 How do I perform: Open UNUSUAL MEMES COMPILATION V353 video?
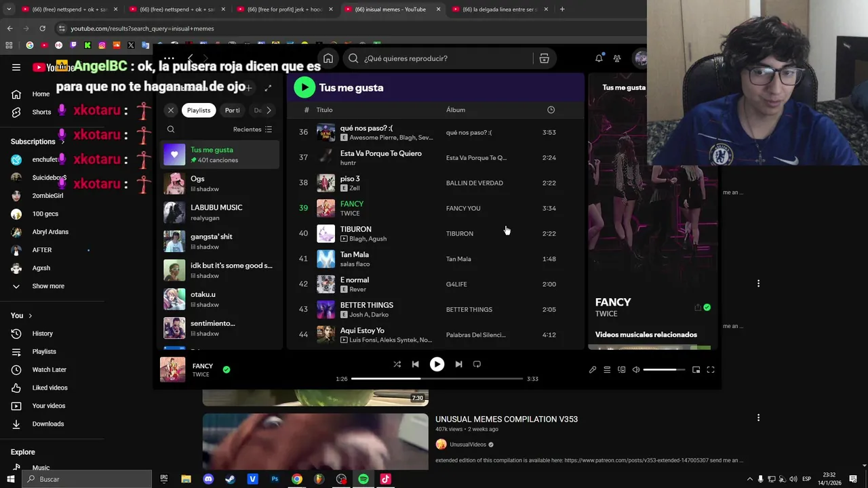[506, 419]
